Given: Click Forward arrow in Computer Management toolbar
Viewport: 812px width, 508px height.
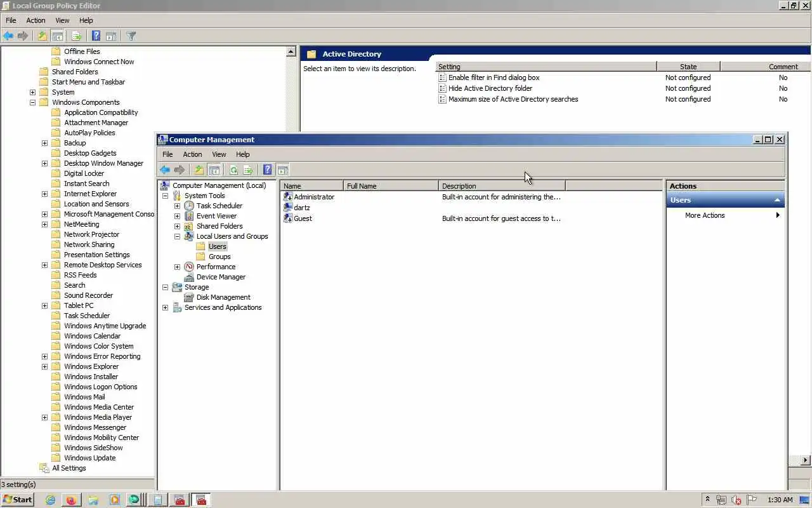Looking at the screenshot, I should pos(180,170).
